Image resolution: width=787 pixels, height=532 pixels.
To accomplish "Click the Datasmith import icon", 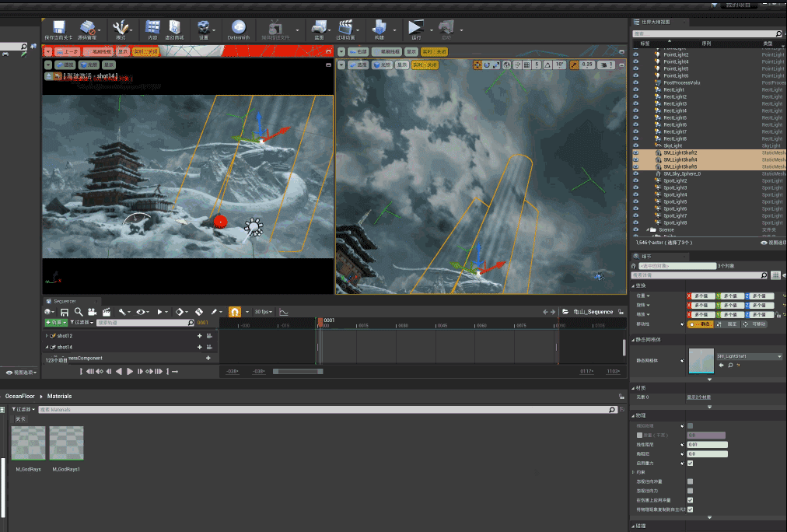I will pyautogui.click(x=239, y=27).
